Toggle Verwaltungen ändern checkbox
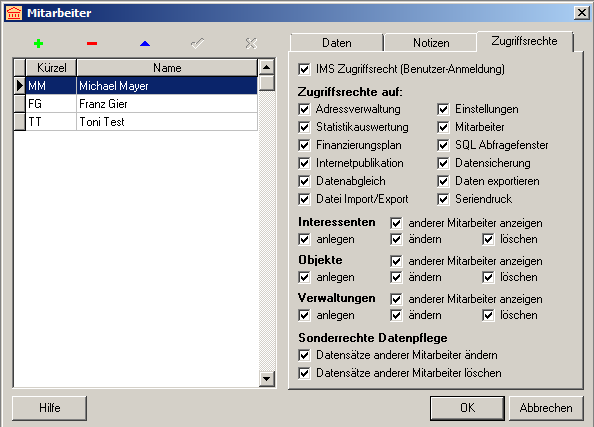This screenshot has width=594, height=427. (x=396, y=315)
